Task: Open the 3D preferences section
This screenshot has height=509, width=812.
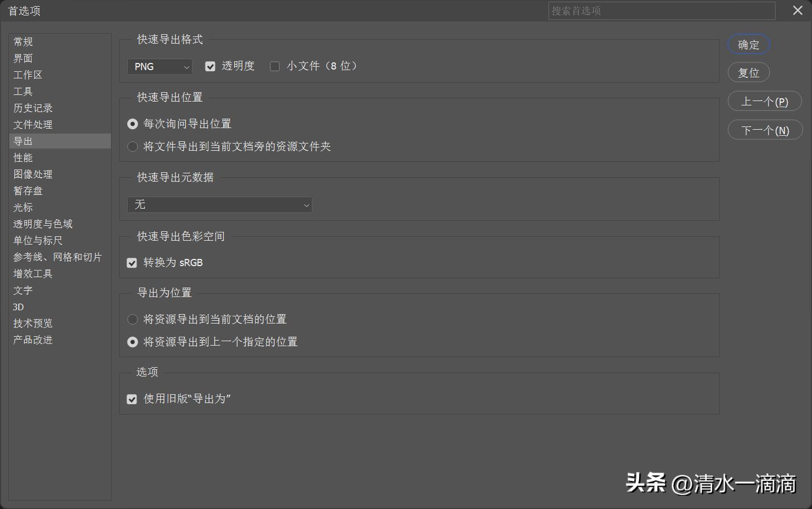Action: click(18, 306)
